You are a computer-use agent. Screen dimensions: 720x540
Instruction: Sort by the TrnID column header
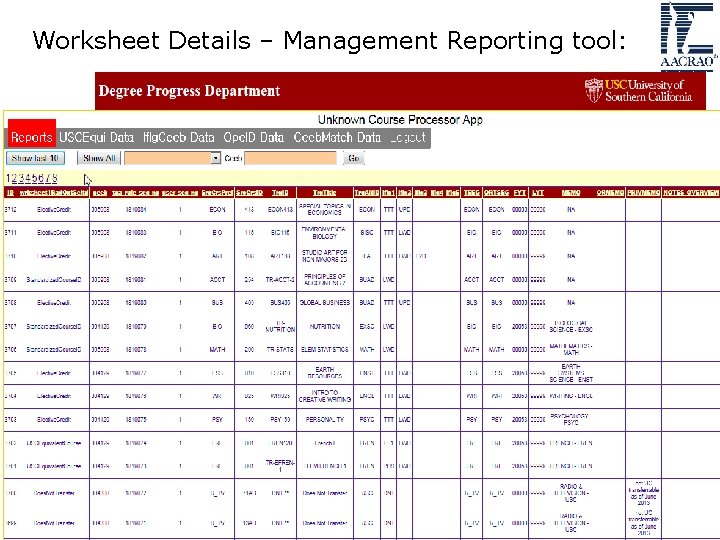(280, 193)
